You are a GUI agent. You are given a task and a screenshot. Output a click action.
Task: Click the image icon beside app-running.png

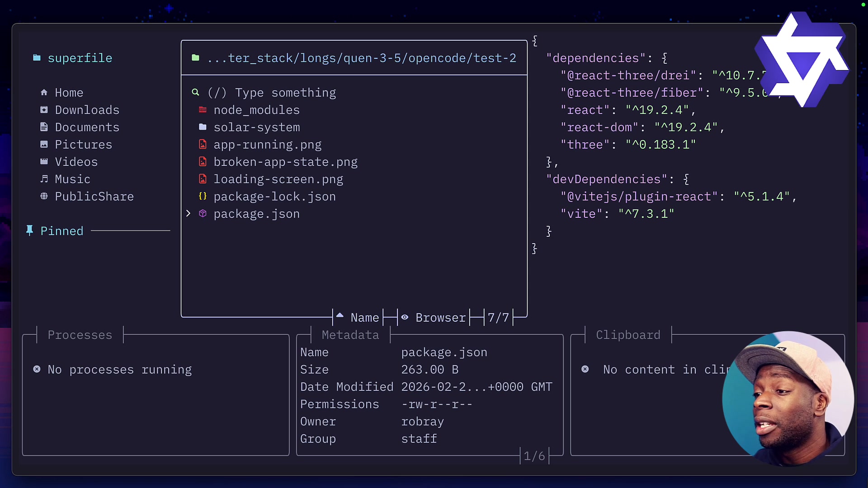pos(203,145)
